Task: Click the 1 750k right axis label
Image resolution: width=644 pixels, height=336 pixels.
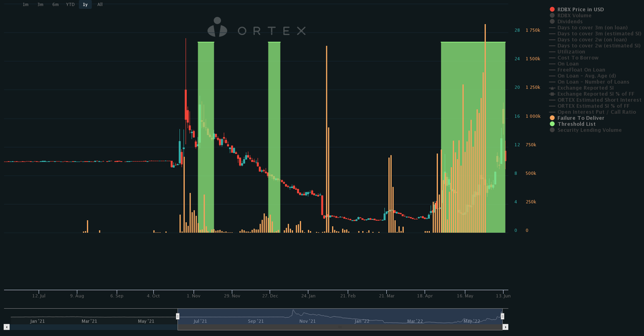Action: [x=533, y=31]
